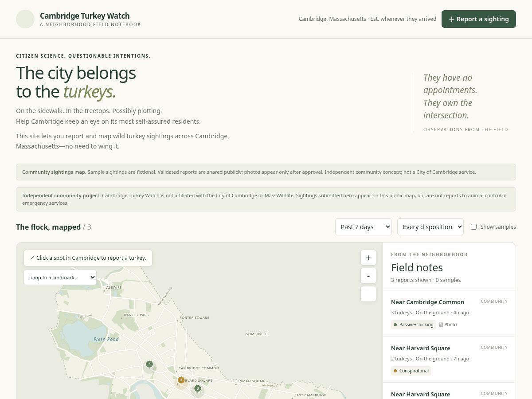Click 'Cambridge, Massachusetts · Est. whenever they arrived' text

point(368,19)
